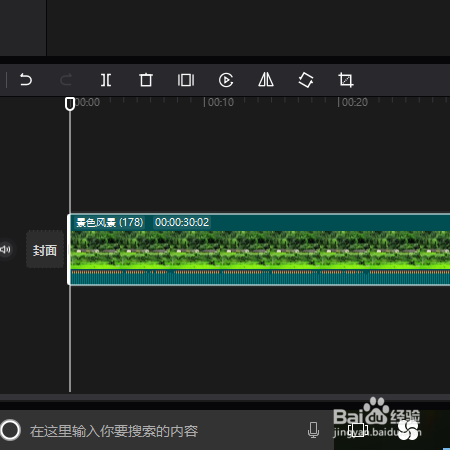The image size is (450, 450).
Task: Mirror the clip horizontally
Action: point(266,80)
